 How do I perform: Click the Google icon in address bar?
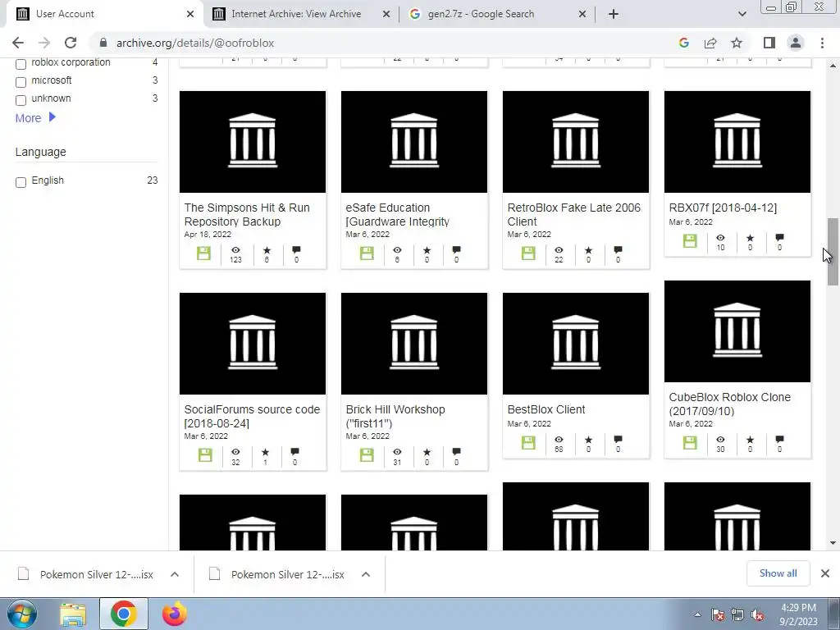pyautogui.click(x=684, y=43)
